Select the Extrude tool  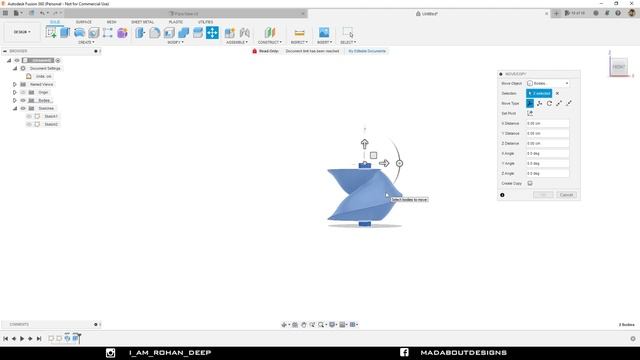pyautogui.click(x=65, y=33)
